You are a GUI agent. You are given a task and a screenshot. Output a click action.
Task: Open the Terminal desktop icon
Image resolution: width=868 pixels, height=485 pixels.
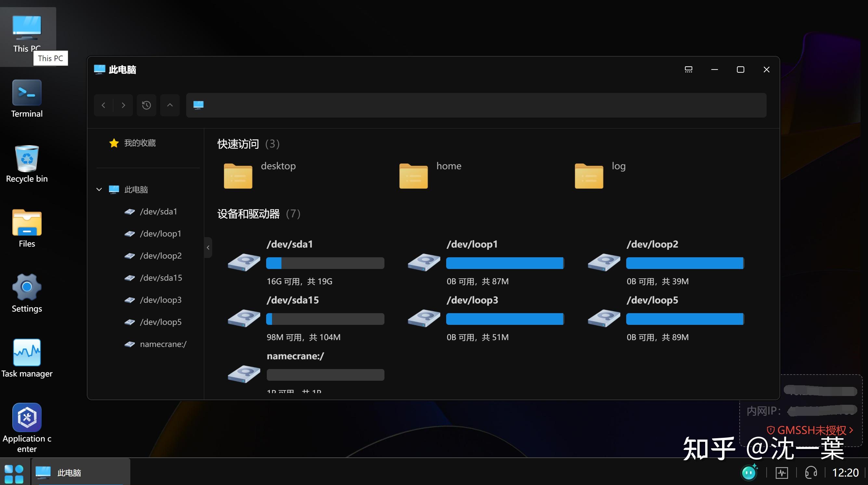(x=27, y=93)
